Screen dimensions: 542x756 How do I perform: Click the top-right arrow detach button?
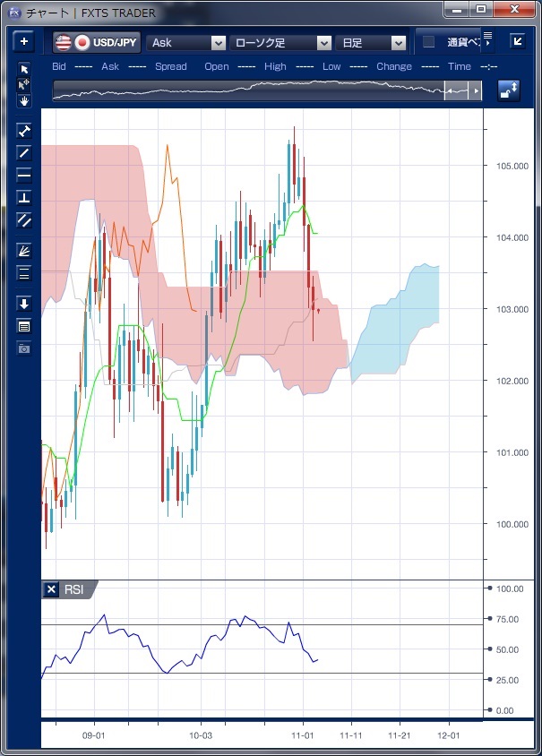click(x=518, y=41)
